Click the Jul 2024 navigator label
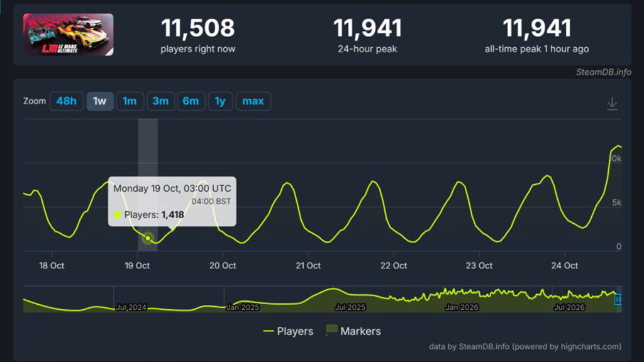Screen dimensions: 644x362 [x=131, y=307]
